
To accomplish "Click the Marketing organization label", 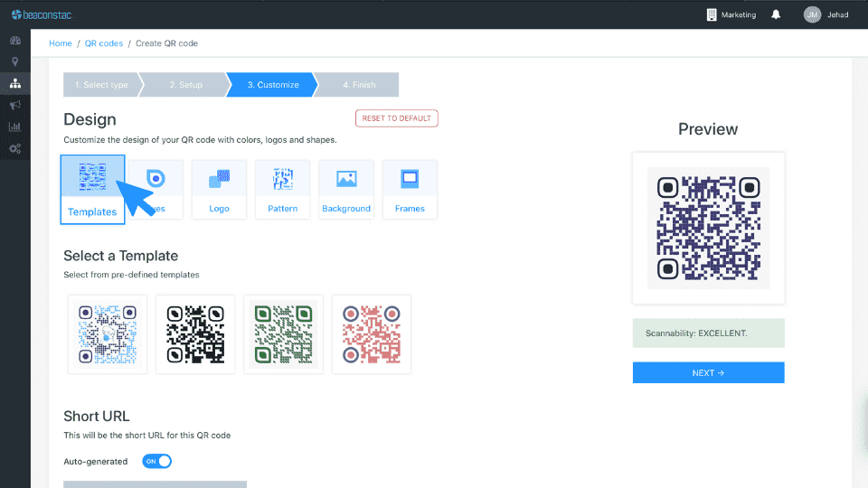I will 739,15.
